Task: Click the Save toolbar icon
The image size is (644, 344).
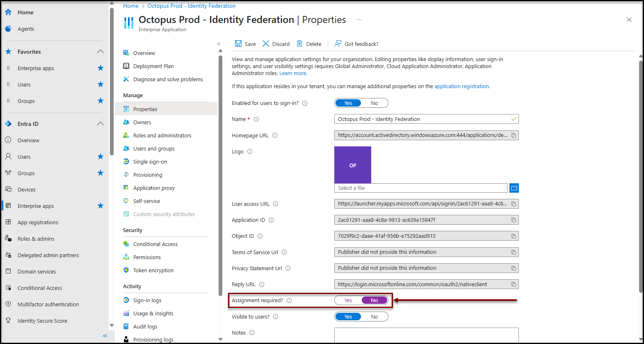Action: pyautogui.click(x=238, y=44)
